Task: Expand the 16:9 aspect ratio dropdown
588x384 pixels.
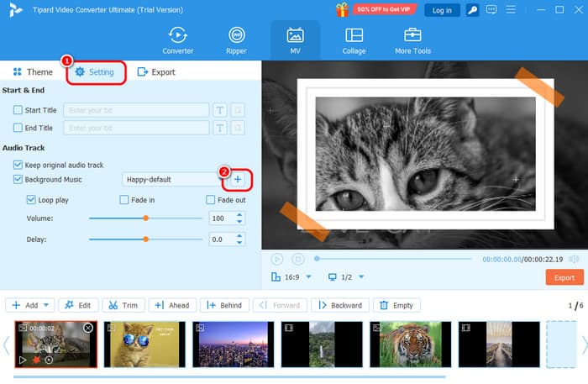Action: [x=308, y=277]
